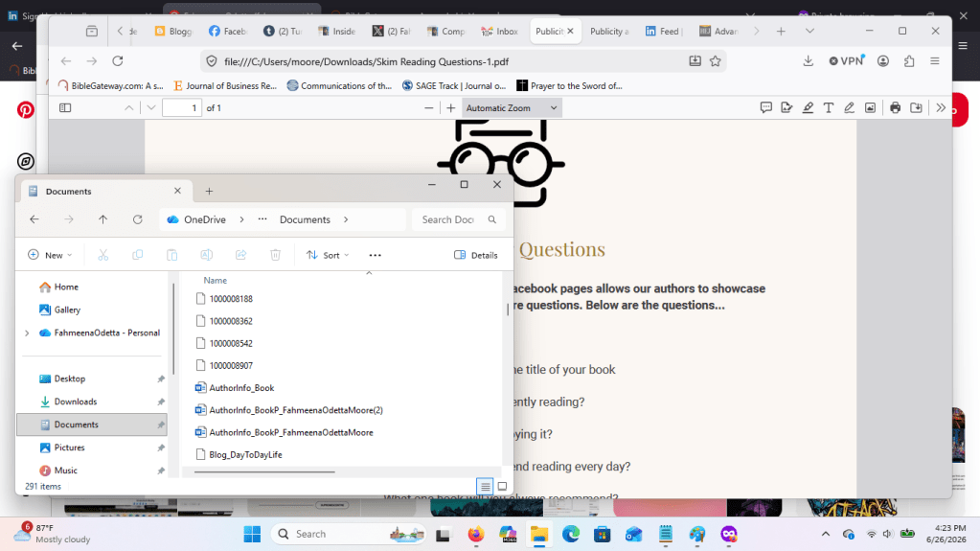Open Prayer to the Sword bookmark
This screenshot has height=551, width=980.
[x=569, y=85]
